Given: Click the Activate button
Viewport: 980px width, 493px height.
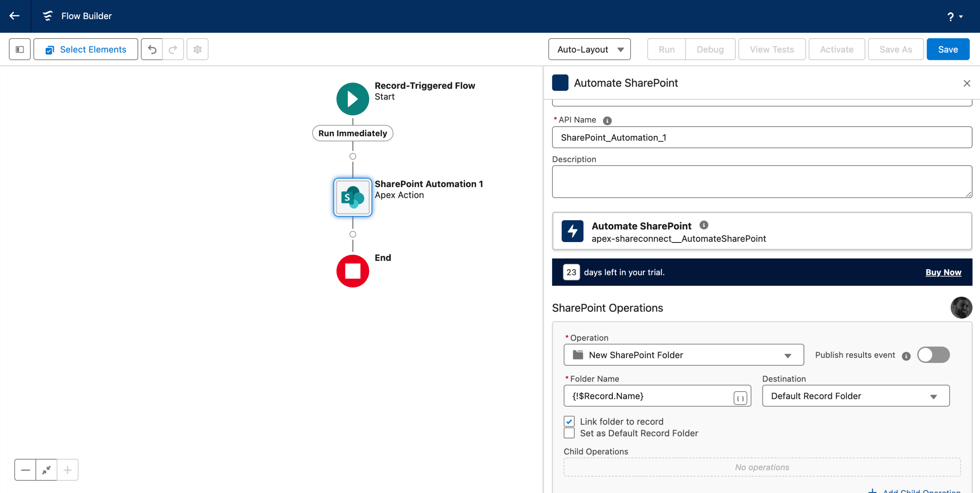Looking at the screenshot, I should pyautogui.click(x=837, y=49).
